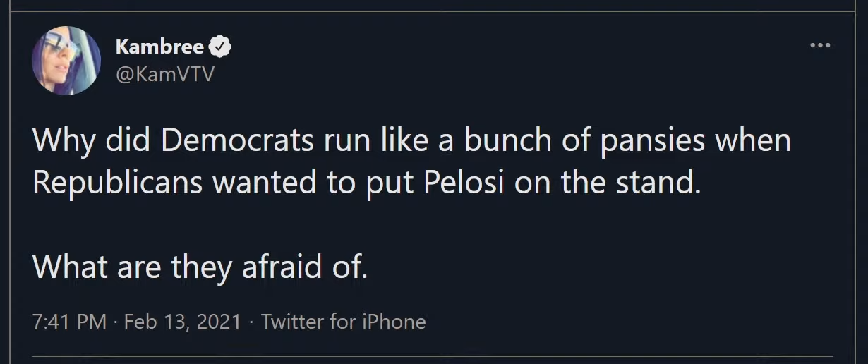868x364 pixels.
Task: Click the word Republicans in the tweet
Action: [x=117, y=183]
